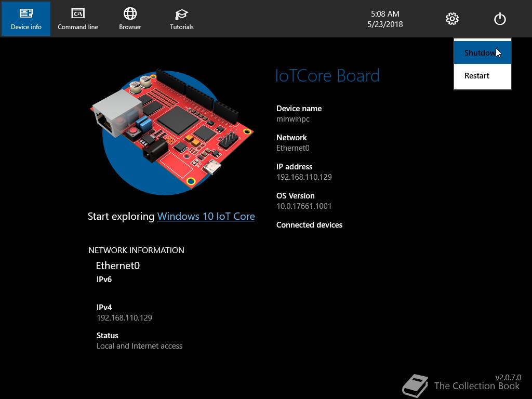
Task: Select Restart from the power menu
Action: [x=483, y=76]
